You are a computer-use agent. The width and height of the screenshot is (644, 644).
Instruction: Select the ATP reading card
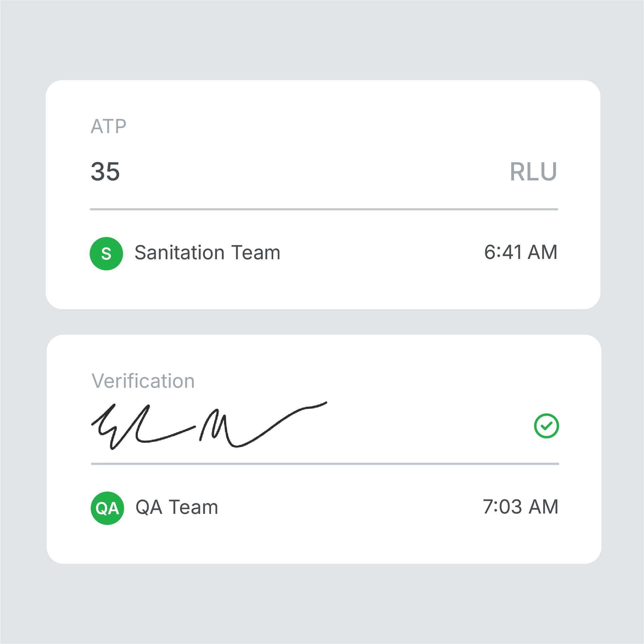point(323,195)
